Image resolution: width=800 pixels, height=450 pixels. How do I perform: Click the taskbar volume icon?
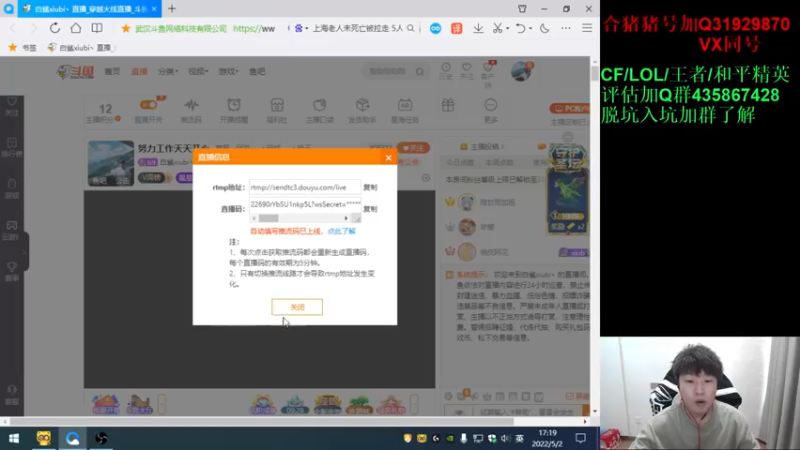click(505, 438)
